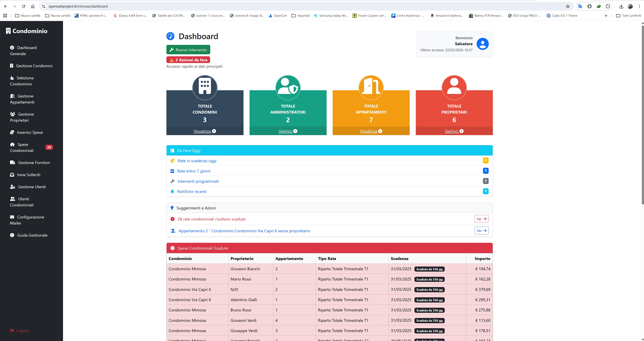Open the browser extensions puzzle icon
644x341 pixels.
pos(608,6)
